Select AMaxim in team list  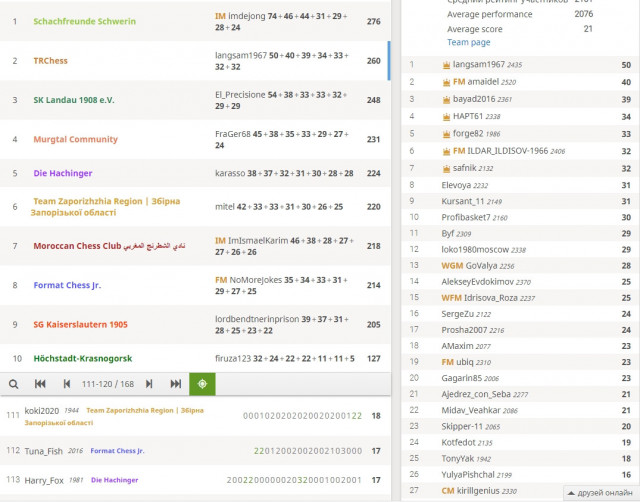click(520, 346)
